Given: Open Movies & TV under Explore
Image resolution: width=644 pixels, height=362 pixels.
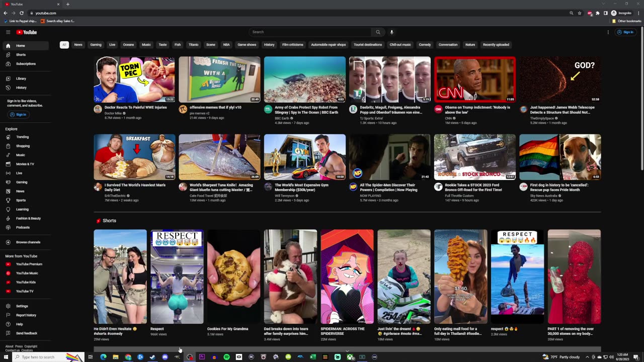Looking at the screenshot, I should coord(25,164).
